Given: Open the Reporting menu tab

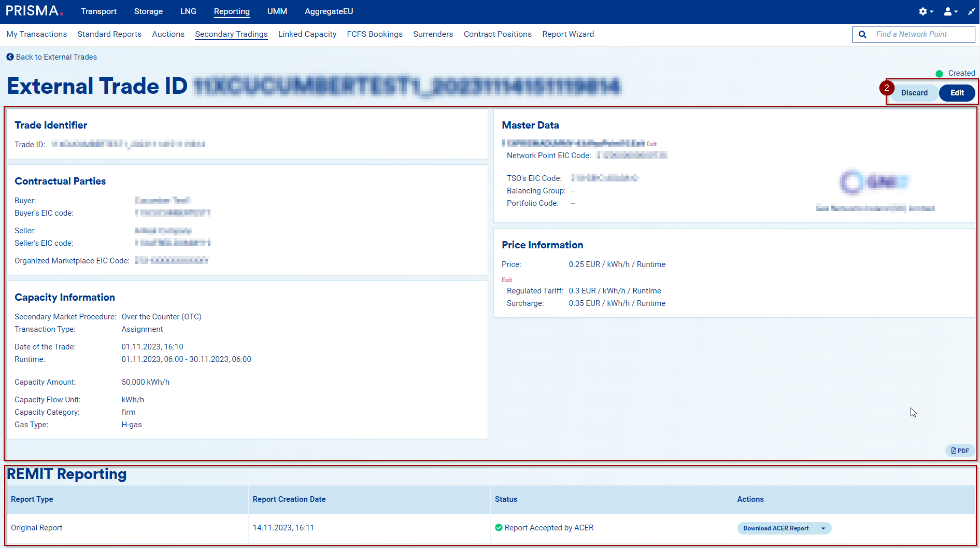Looking at the screenshot, I should 232,11.
